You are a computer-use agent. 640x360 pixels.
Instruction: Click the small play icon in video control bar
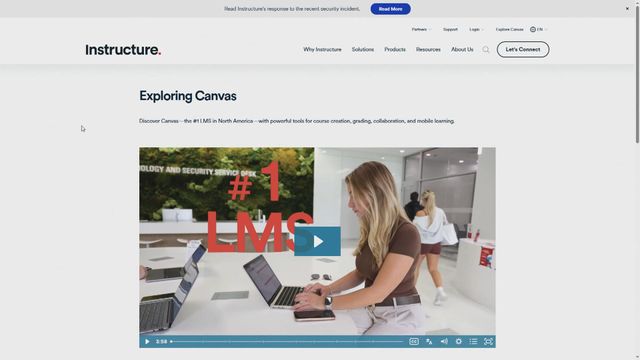(x=147, y=342)
